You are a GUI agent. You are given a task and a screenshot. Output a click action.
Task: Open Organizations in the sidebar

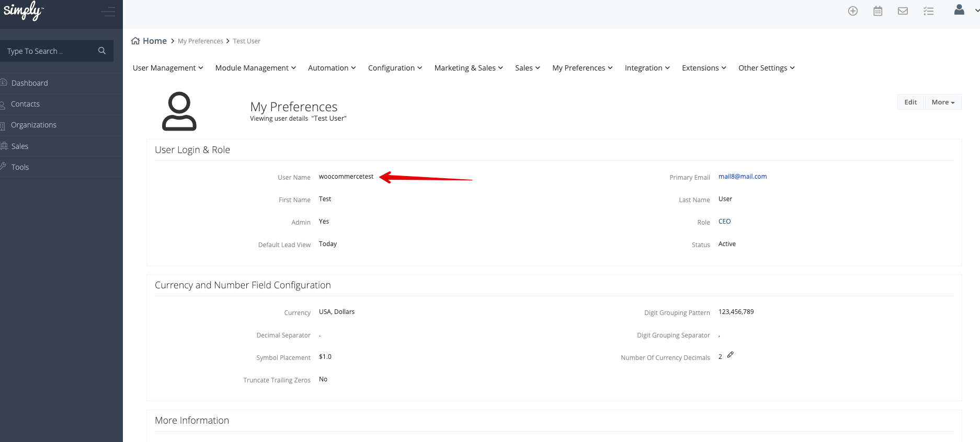[33, 125]
